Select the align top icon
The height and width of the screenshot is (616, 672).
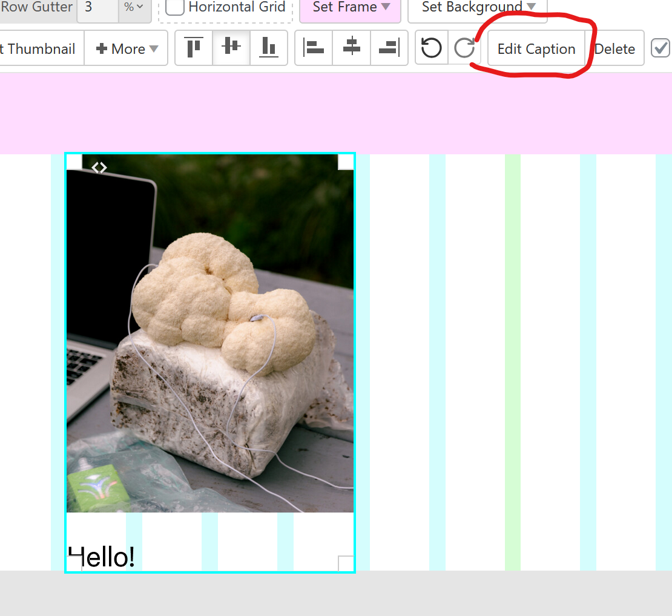tap(193, 47)
